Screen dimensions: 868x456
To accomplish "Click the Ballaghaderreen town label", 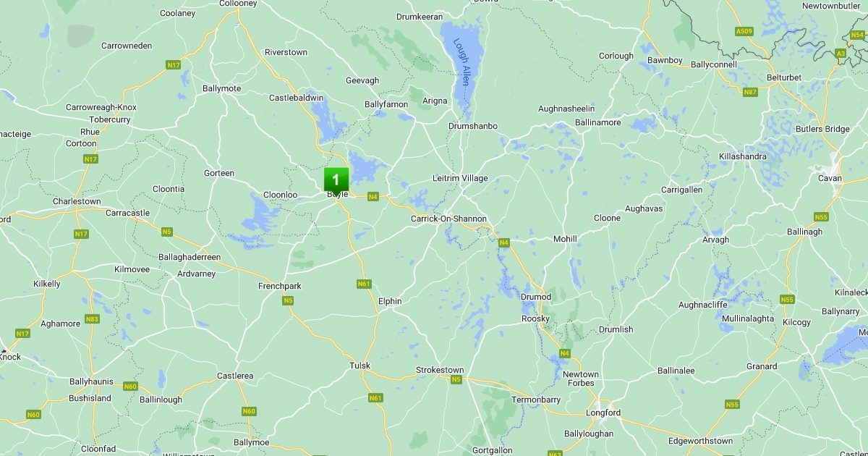I will tap(190, 257).
